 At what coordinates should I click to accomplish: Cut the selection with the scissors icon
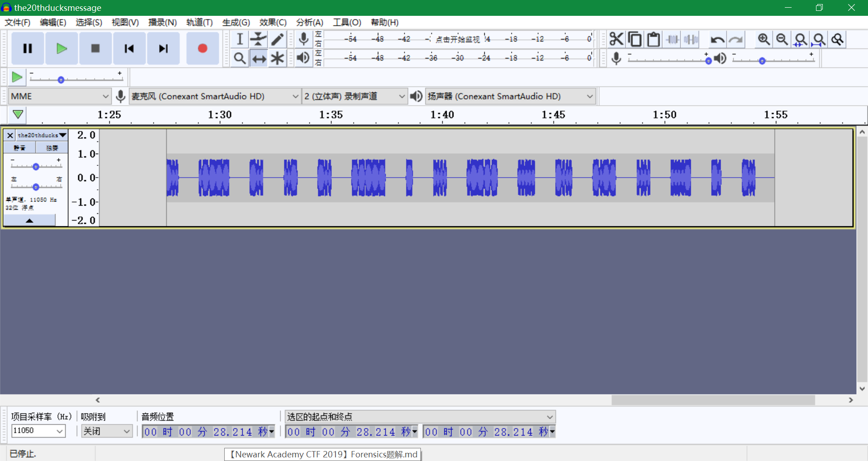pyautogui.click(x=616, y=39)
